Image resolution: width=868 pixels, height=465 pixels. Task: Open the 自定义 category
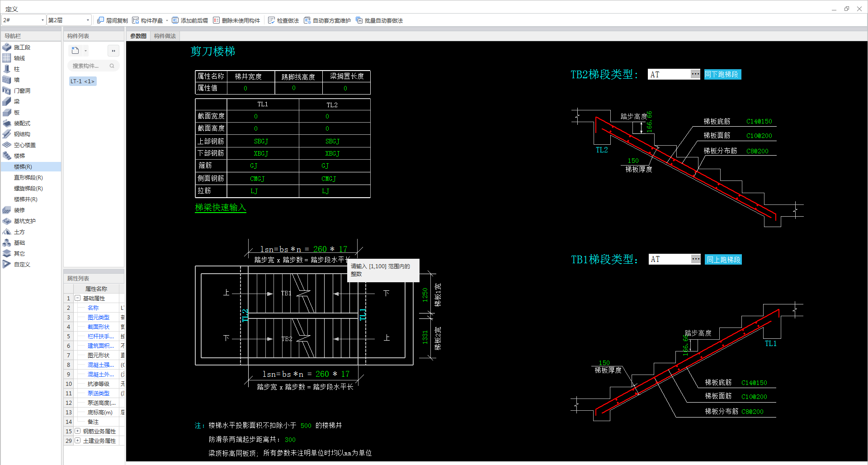[22, 264]
